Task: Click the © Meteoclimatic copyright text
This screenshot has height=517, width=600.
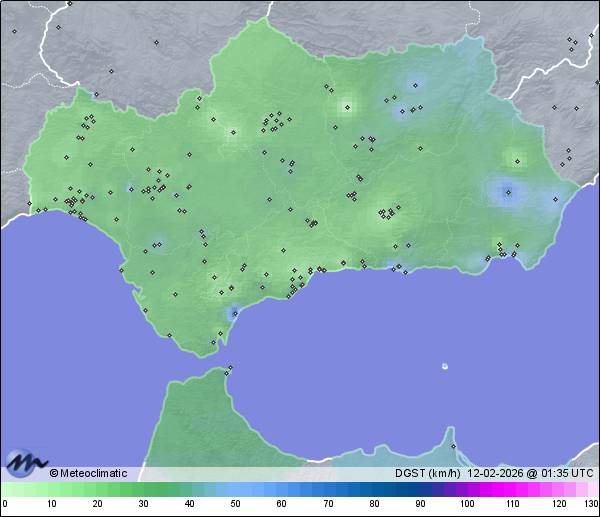Action: tap(88, 474)
